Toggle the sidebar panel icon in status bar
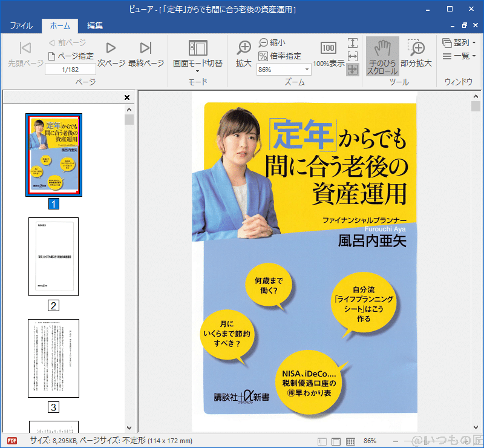 pos(321,441)
